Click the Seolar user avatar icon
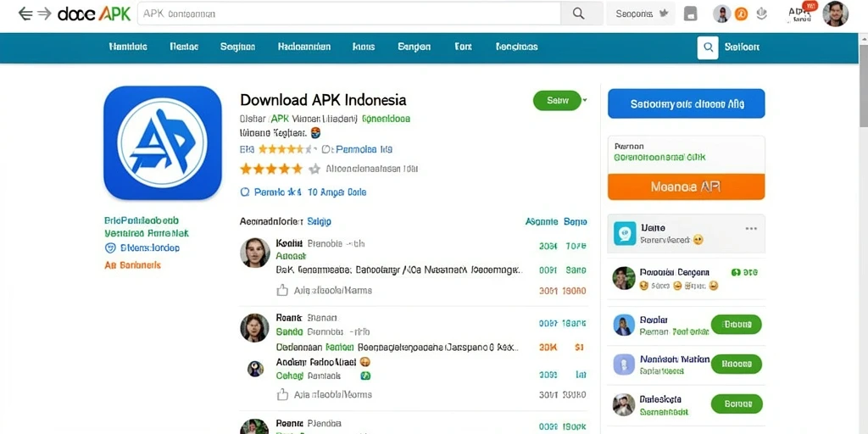The height and width of the screenshot is (434, 868). [624, 325]
